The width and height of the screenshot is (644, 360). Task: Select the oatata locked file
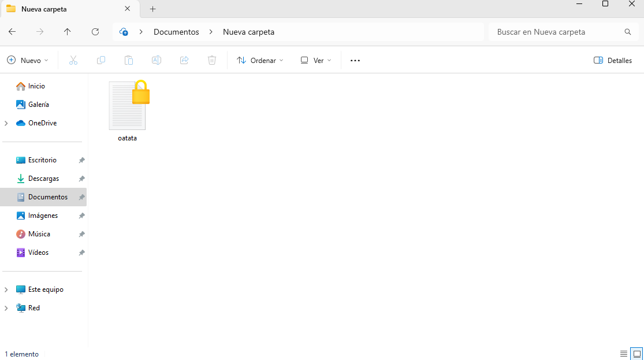(x=128, y=110)
